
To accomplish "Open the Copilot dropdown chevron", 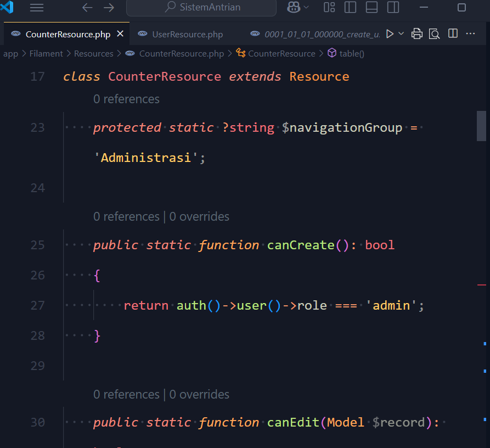I will [x=306, y=8].
